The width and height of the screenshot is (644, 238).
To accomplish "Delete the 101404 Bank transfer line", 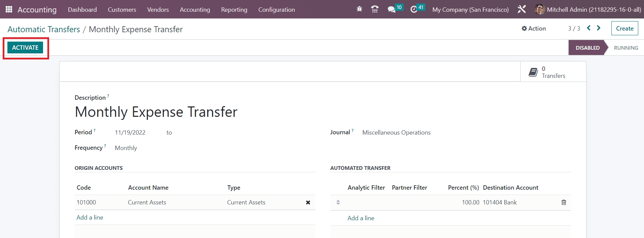I will coord(564,202).
